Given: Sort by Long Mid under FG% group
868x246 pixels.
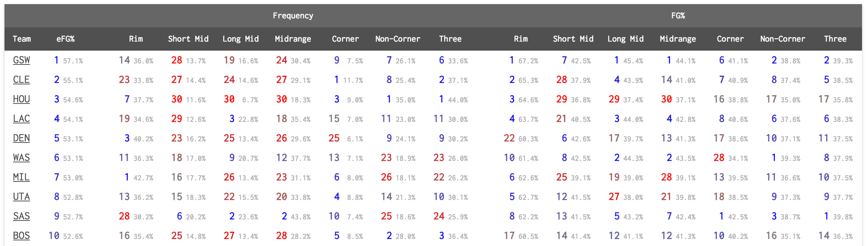Looking at the screenshot, I should click(x=625, y=39).
